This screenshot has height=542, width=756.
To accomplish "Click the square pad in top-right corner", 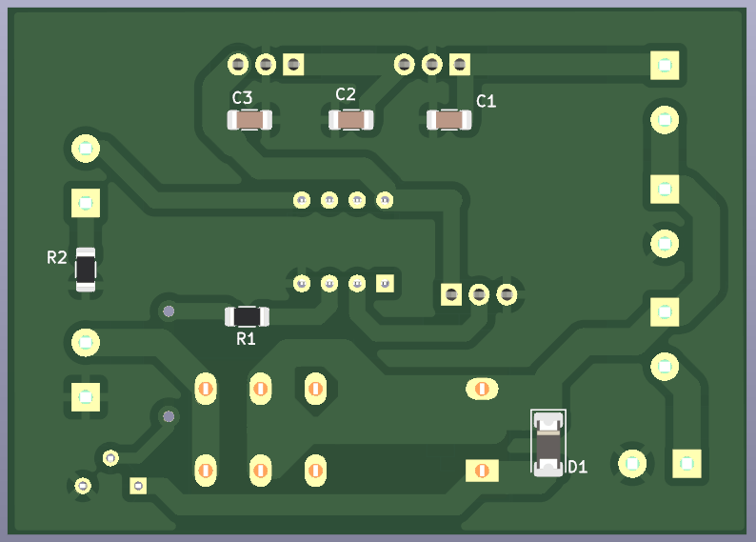I will [665, 65].
